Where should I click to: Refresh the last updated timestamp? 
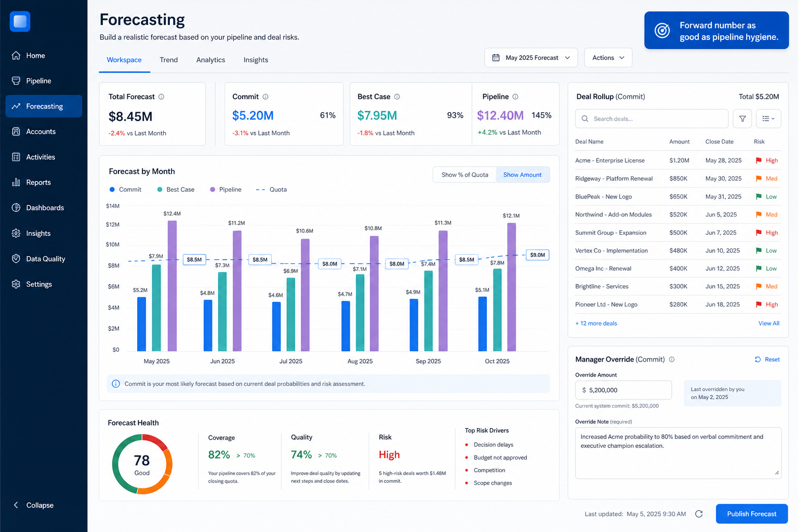click(699, 514)
